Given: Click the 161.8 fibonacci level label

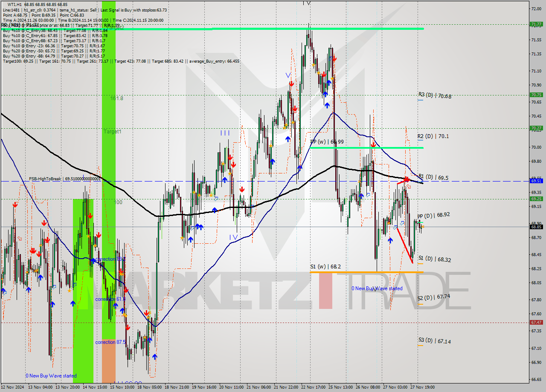Looking at the screenshot, I should tap(117, 98).
